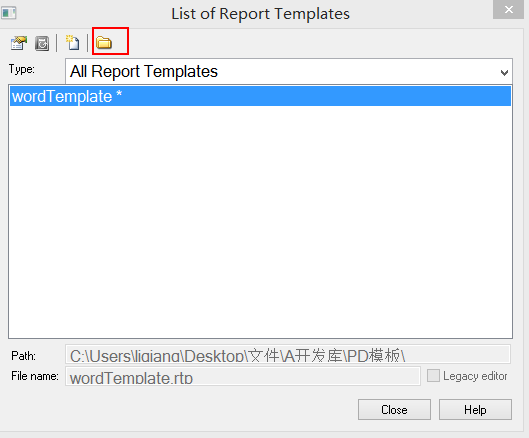Image resolution: width=529 pixels, height=438 pixels.
Task: Click into the File name field
Action: (243, 376)
